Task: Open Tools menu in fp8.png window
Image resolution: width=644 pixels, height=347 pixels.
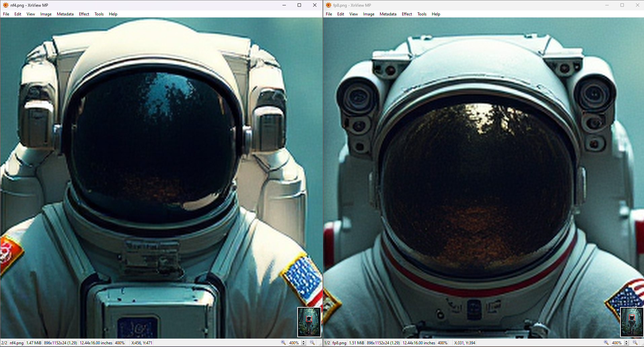Action: [x=422, y=14]
